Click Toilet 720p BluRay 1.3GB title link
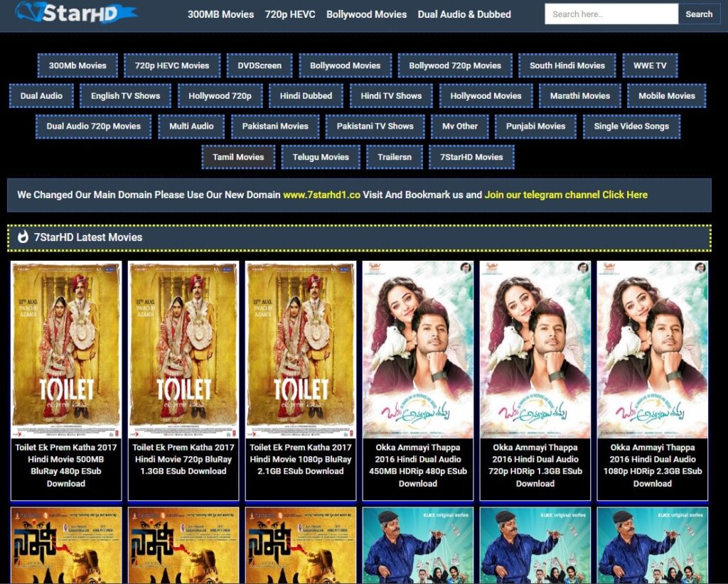The height and width of the screenshot is (584, 728). click(x=183, y=459)
